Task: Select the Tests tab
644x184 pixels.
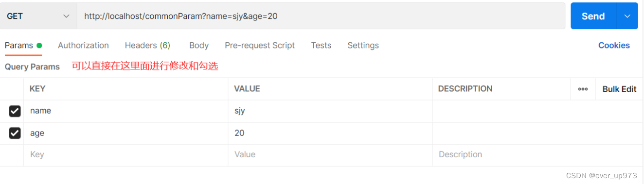Action: pyautogui.click(x=321, y=45)
